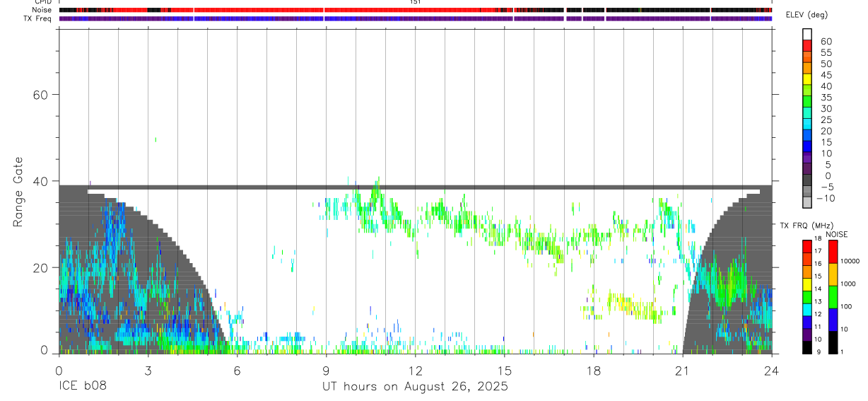Select the 25 label on elevation scale
Image resolution: width=868 pixels, height=401 pixels.
point(826,120)
